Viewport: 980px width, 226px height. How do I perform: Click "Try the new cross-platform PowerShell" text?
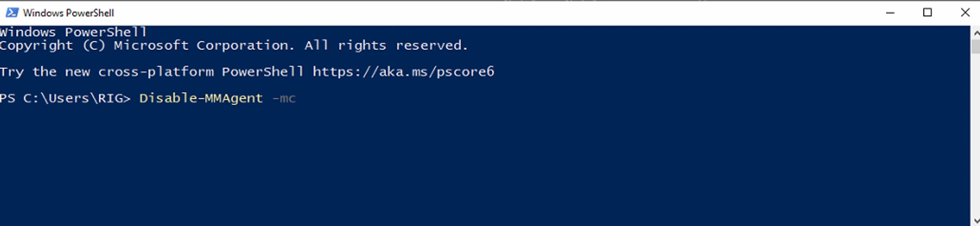(151, 72)
